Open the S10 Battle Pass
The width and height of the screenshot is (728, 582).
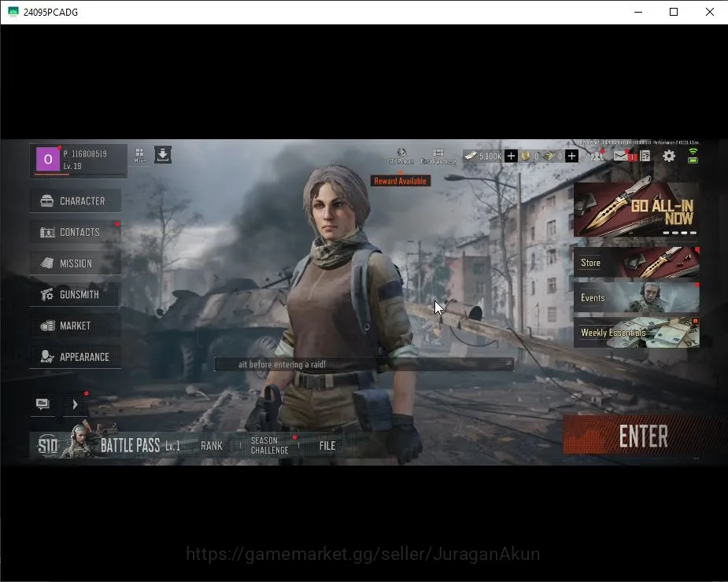click(x=108, y=444)
